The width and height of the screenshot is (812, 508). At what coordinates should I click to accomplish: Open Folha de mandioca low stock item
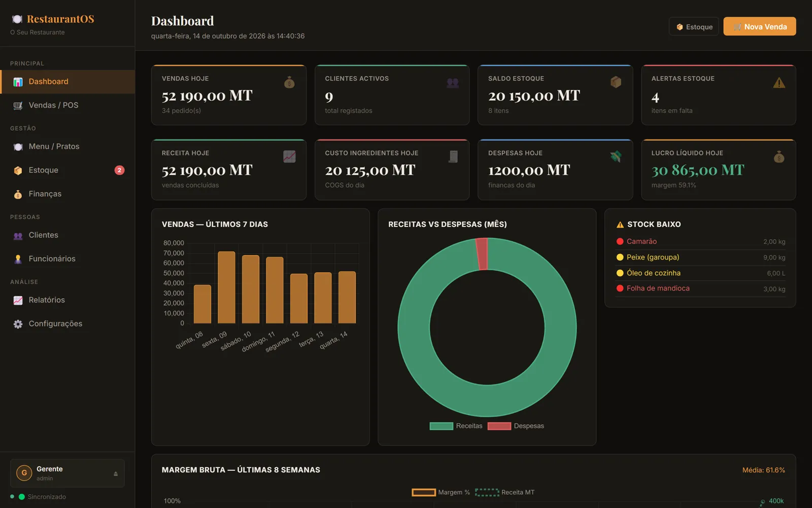pos(700,289)
